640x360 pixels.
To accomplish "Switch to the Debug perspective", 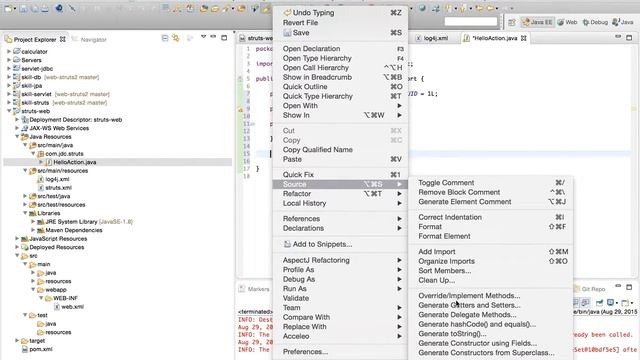I will (x=595, y=22).
